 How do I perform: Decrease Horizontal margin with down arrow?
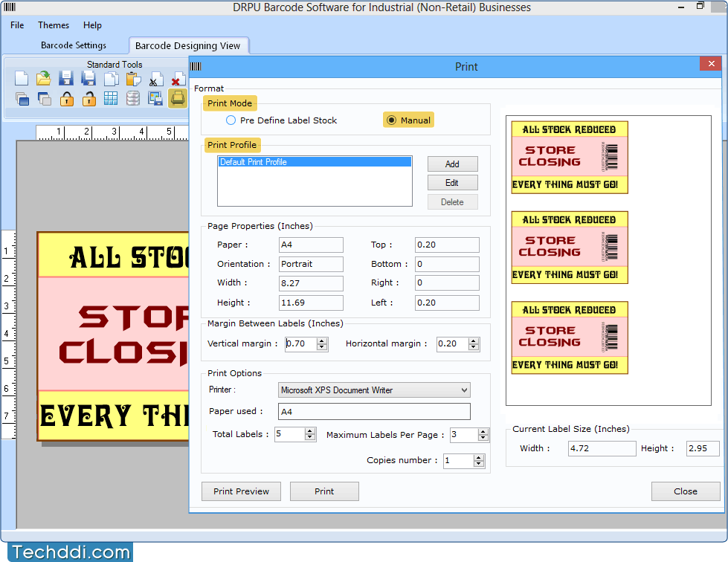pos(474,347)
